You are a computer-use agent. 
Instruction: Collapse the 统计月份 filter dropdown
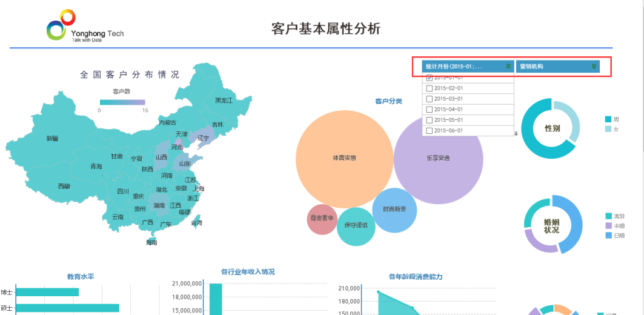click(508, 66)
